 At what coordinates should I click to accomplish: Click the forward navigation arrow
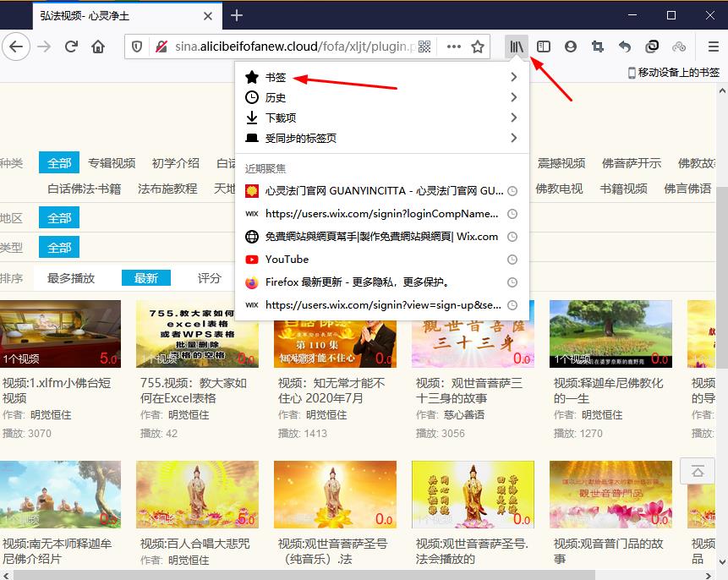pyautogui.click(x=44, y=47)
